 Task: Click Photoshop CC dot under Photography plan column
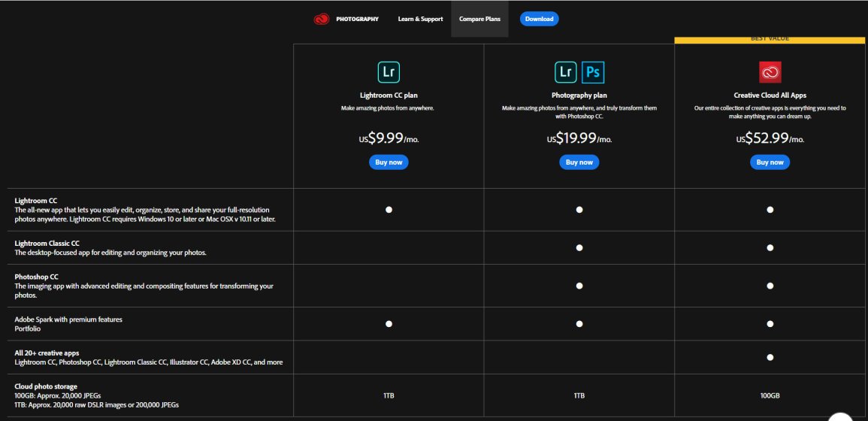click(579, 286)
